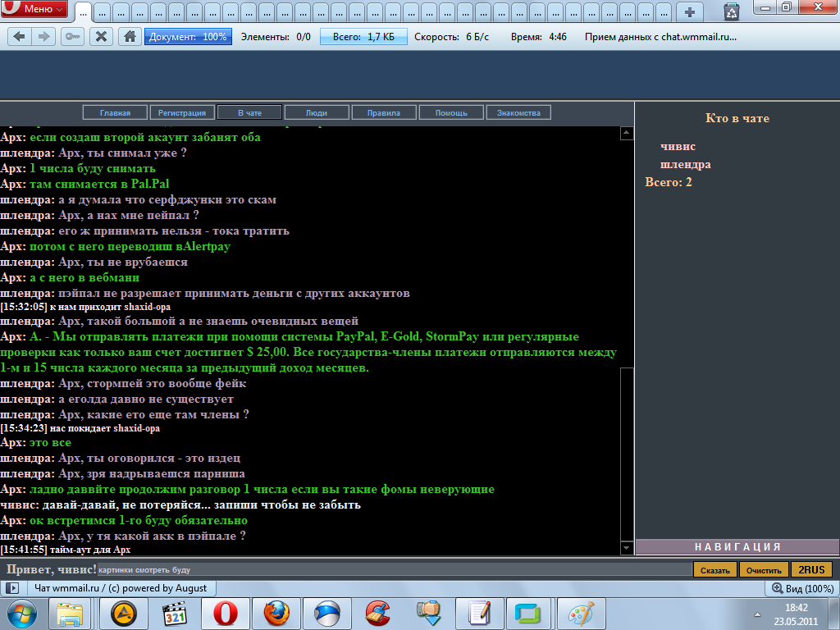
Task: Click the Скорость: 6 Б/с text
Action: [451, 37]
